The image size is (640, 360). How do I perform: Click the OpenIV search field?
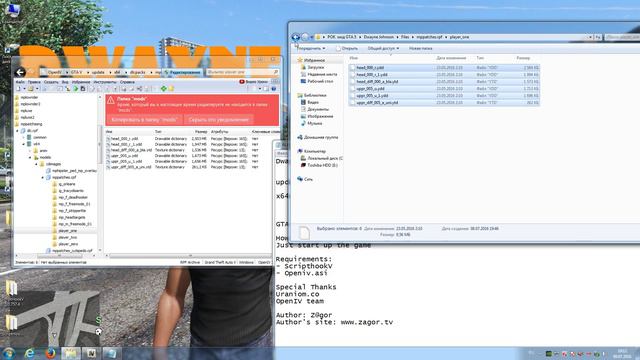[242, 72]
